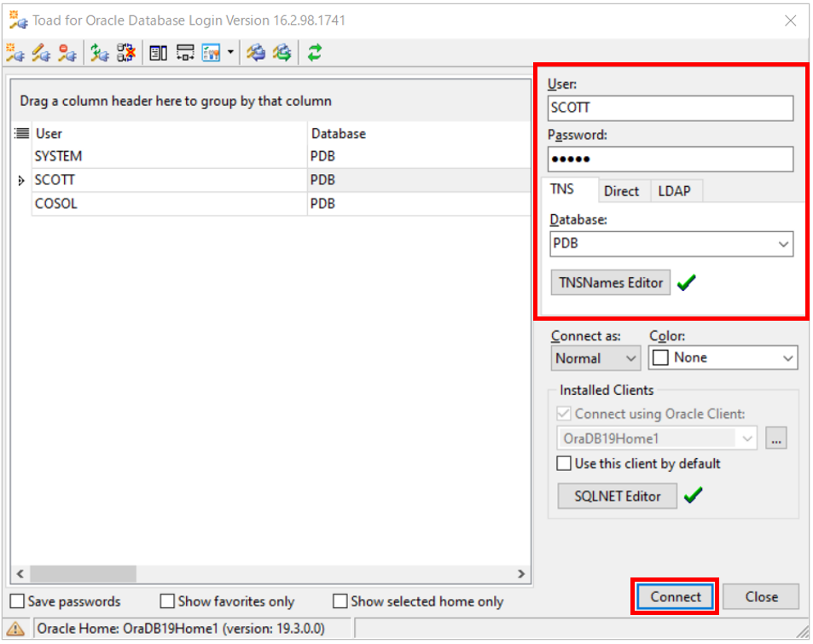813x644 pixels.
Task: Click green checkmark beside TNSNames Editor
Action: (687, 282)
